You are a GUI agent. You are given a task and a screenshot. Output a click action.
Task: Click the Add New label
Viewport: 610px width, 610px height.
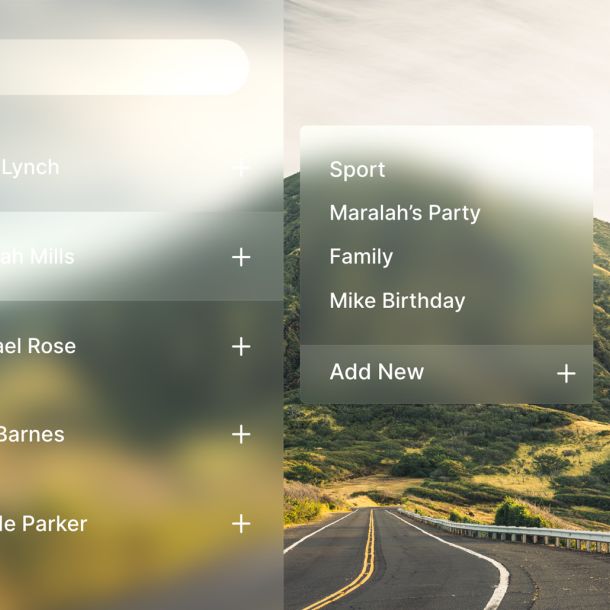[377, 372]
